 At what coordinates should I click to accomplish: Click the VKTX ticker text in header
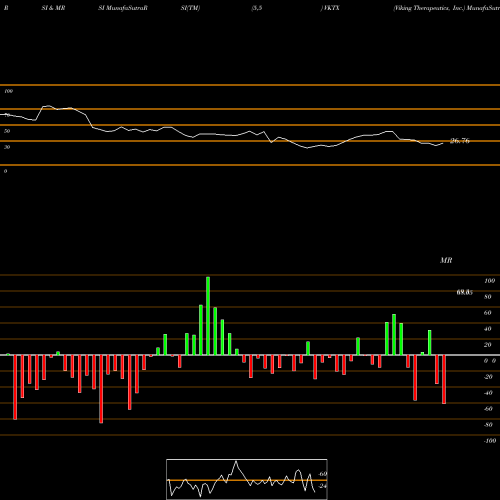[331, 8]
